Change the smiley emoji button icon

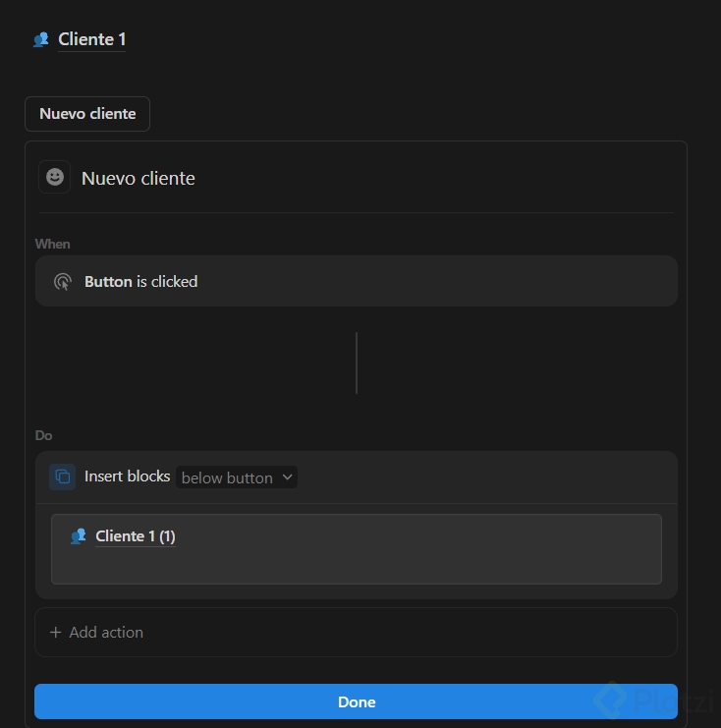pos(55,177)
